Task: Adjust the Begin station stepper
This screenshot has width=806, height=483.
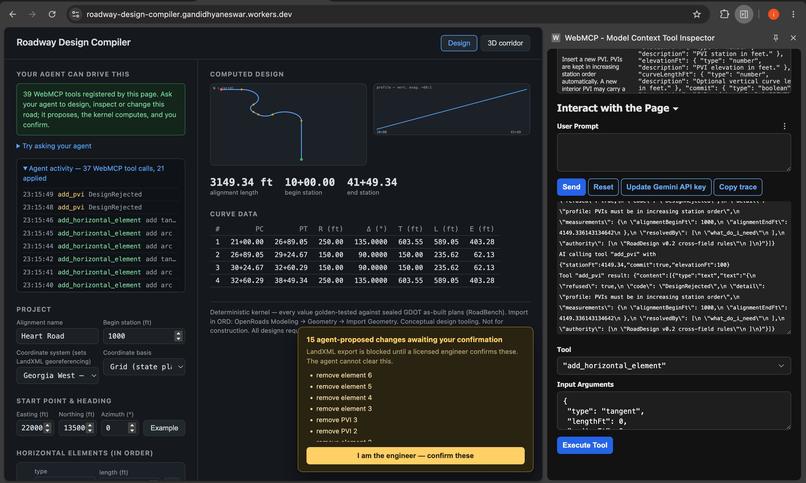Action: pos(178,336)
